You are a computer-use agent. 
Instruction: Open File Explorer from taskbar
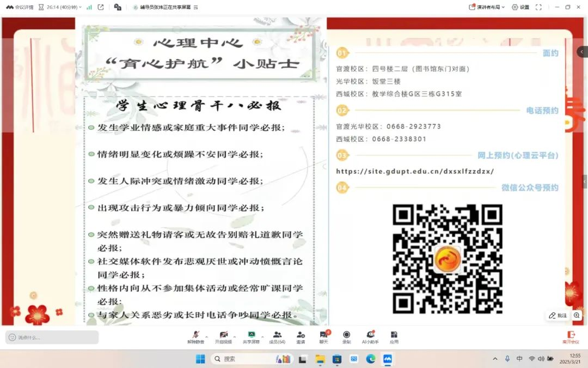(x=320, y=359)
